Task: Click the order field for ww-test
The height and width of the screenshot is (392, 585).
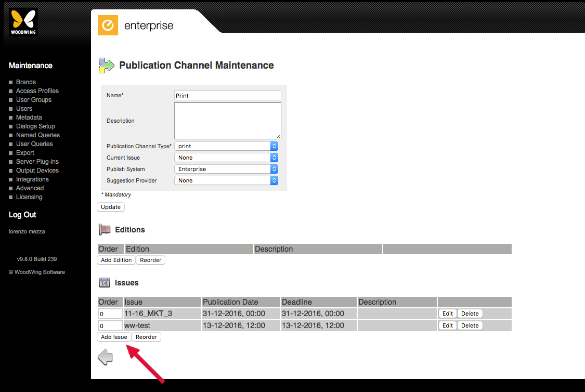Action: (x=110, y=326)
